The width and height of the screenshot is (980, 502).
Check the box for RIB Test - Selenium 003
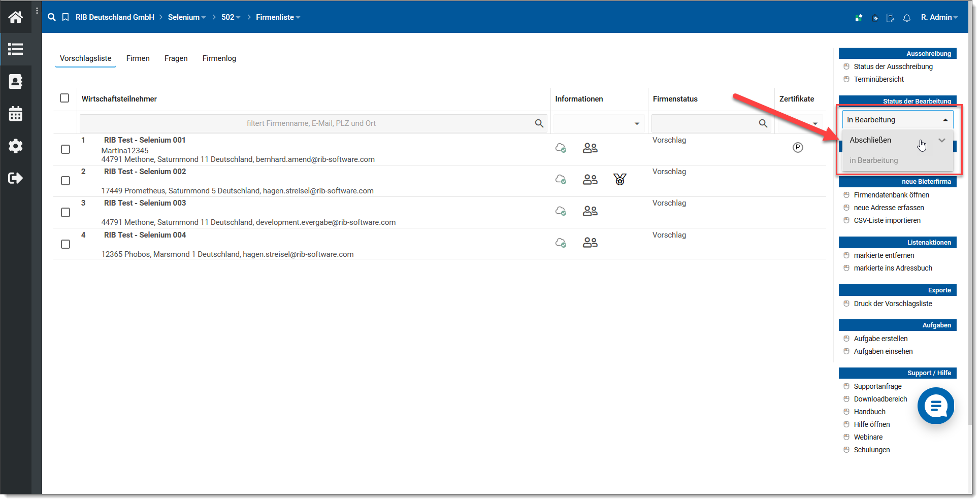(66, 212)
